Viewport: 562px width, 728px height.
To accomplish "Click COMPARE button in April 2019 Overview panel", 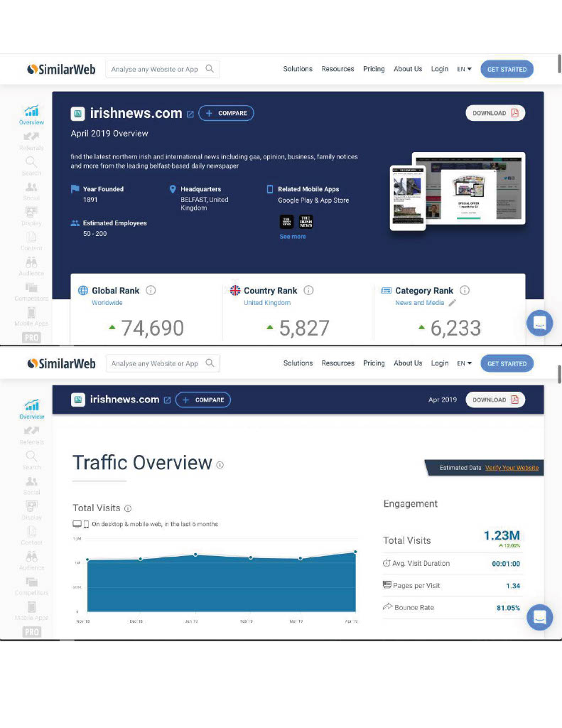I will tap(226, 113).
